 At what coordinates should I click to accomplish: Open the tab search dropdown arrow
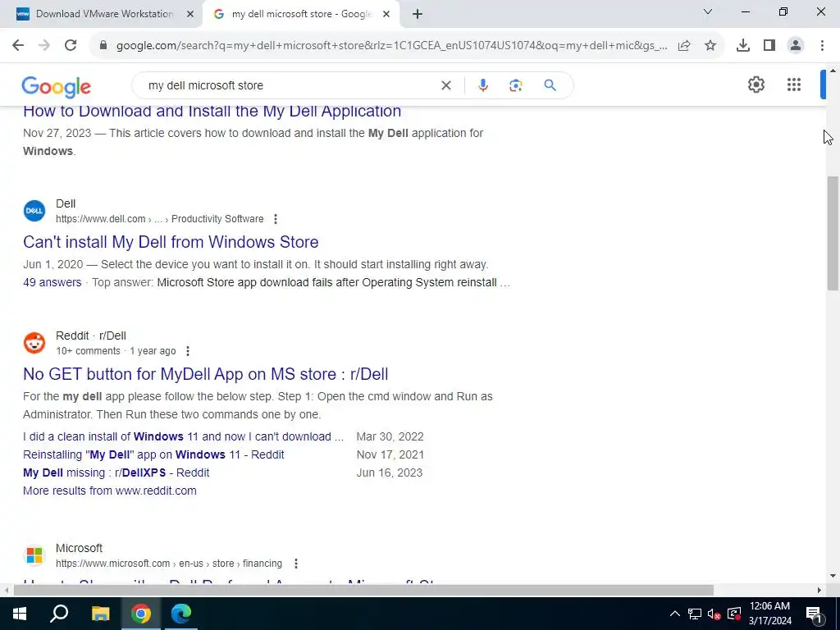click(708, 11)
